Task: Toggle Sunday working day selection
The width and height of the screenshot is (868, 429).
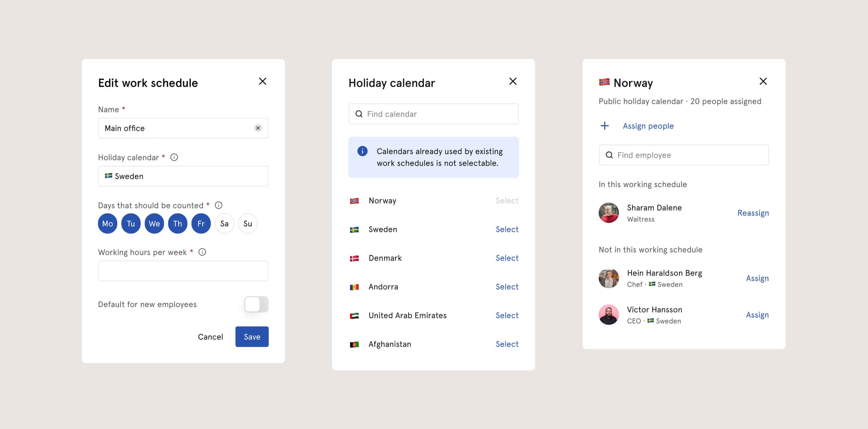Action: click(247, 223)
